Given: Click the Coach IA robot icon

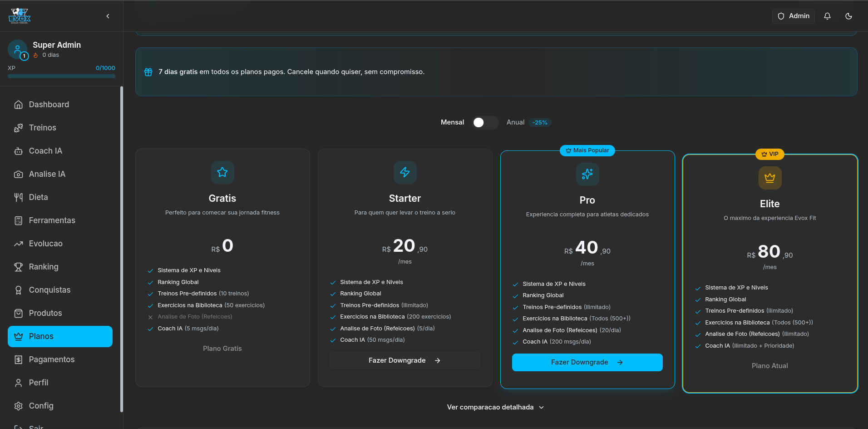Looking at the screenshot, I should click(18, 151).
